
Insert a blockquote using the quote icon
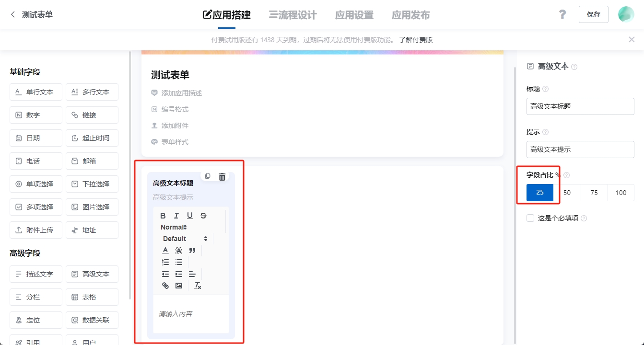(192, 250)
